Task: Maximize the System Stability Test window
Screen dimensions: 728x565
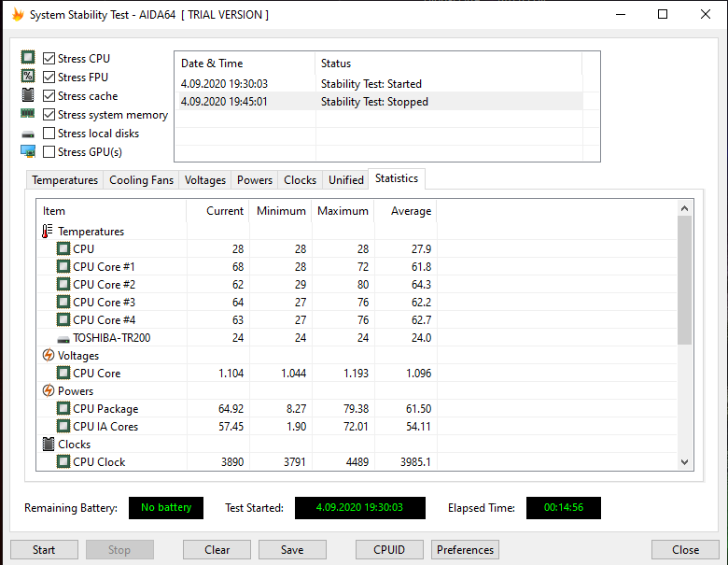Action: click(x=663, y=14)
